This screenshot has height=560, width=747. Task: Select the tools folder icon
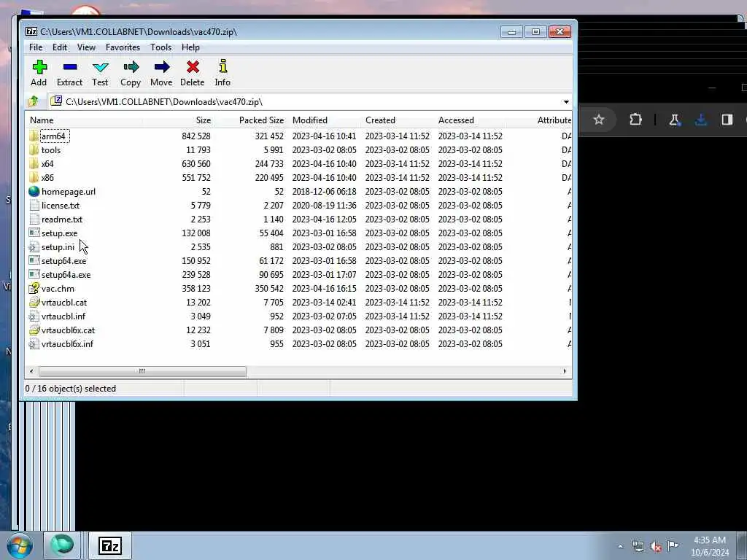[x=34, y=149]
